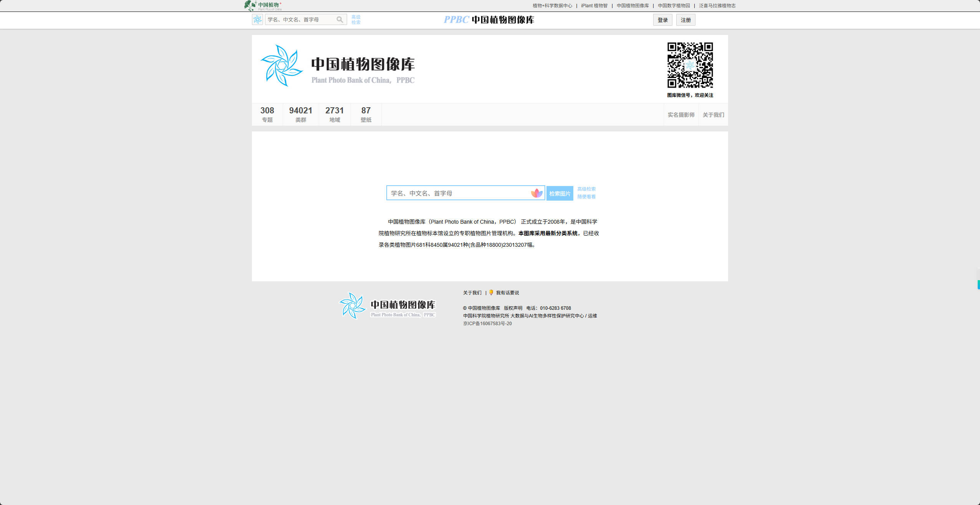Click the blue pinwheel icon beside the top search box

[x=258, y=19]
